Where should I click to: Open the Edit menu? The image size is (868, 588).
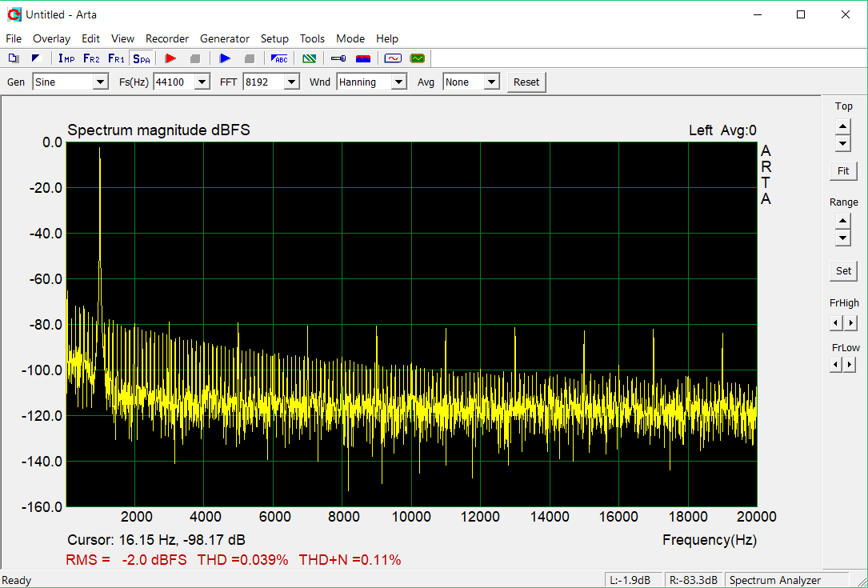click(x=90, y=38)
